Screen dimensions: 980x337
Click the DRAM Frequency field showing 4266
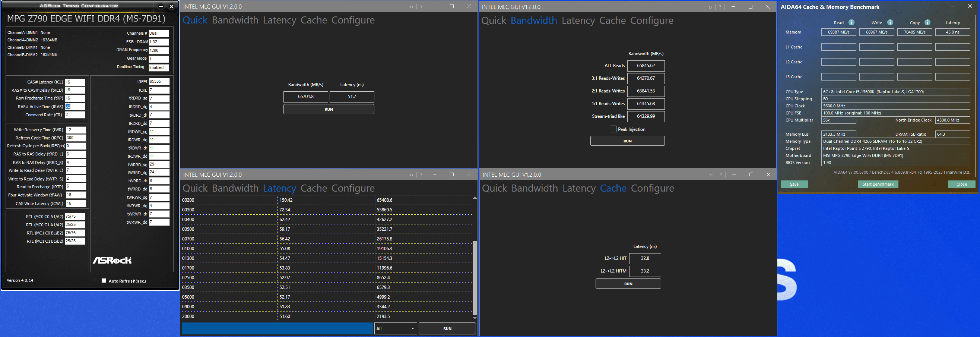point(159,50)
